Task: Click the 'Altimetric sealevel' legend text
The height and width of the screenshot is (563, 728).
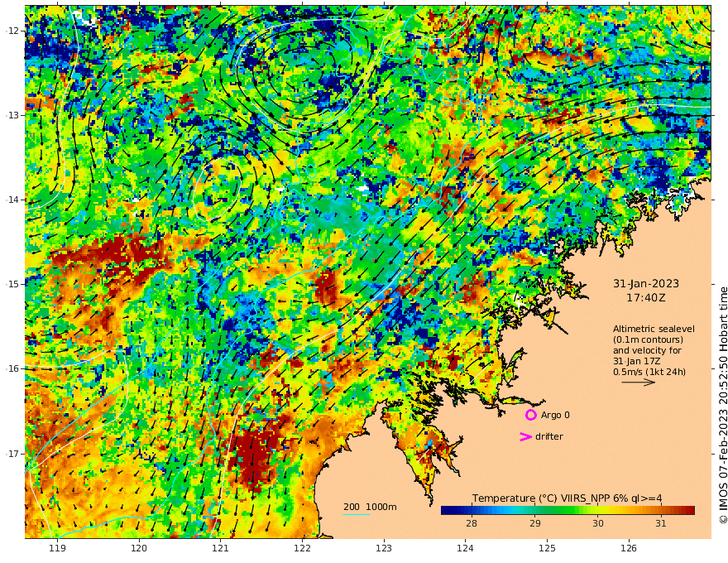Action: 654,329
